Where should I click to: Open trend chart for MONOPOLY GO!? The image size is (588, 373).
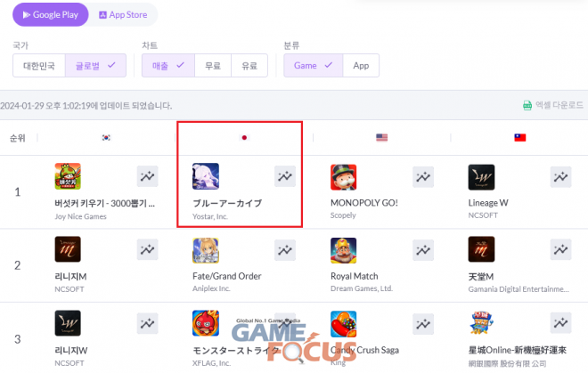(x=423, y=177)
